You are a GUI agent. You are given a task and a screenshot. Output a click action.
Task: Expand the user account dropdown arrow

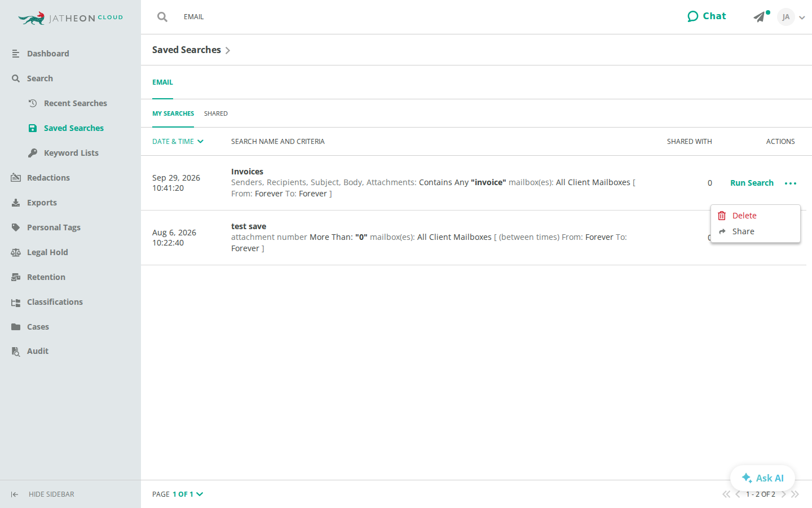click(x=802, y=17)
